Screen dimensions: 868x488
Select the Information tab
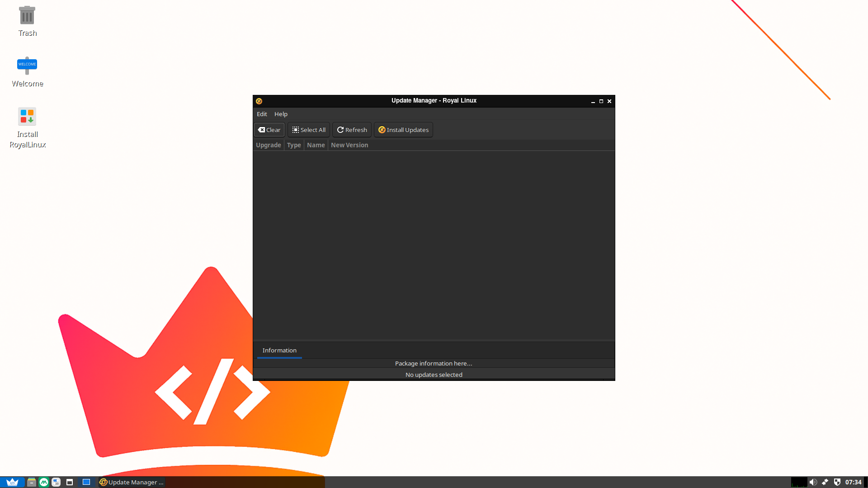click(279, 351)
